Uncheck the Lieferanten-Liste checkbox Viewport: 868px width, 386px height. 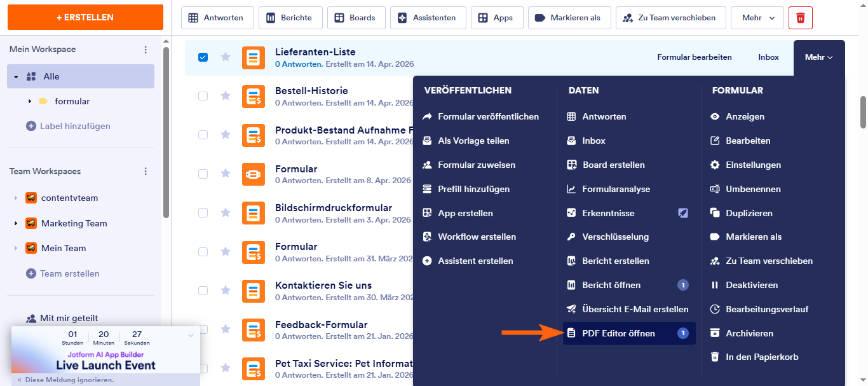tap(203, 57)
